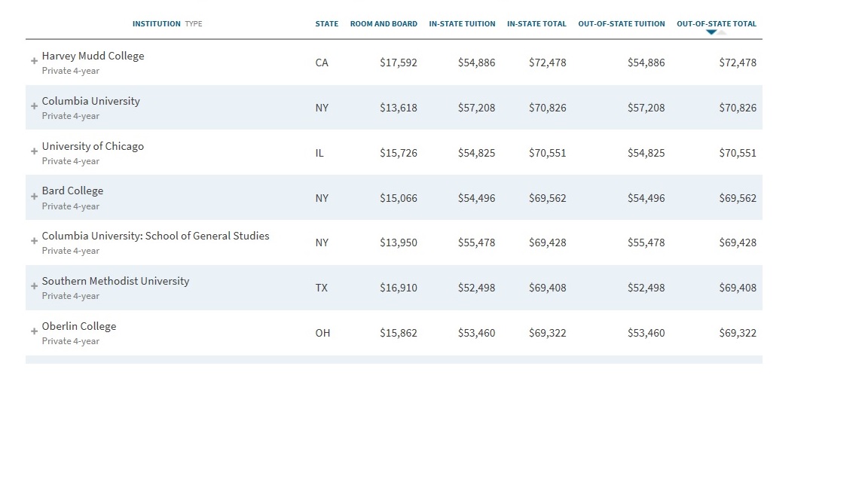Open Southern Methodist University institution name
This screenshot has width=868, height=488.
[116, 281]
